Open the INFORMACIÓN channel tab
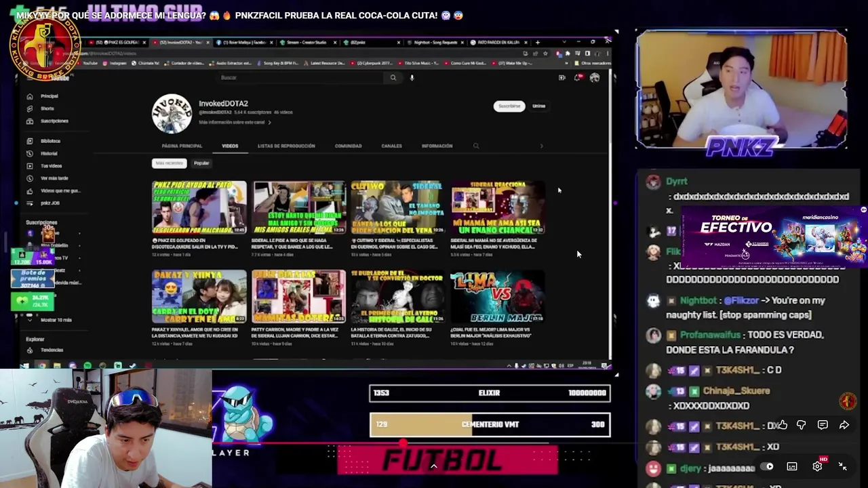Viewport: 868px width, 488px height. click(437, 146)
